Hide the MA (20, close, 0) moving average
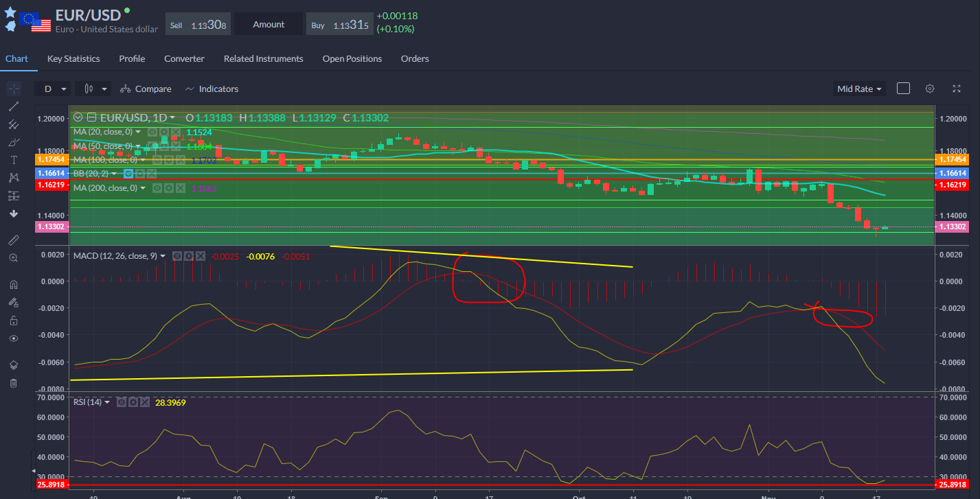The image size is (980, 499). pos(152,131)
